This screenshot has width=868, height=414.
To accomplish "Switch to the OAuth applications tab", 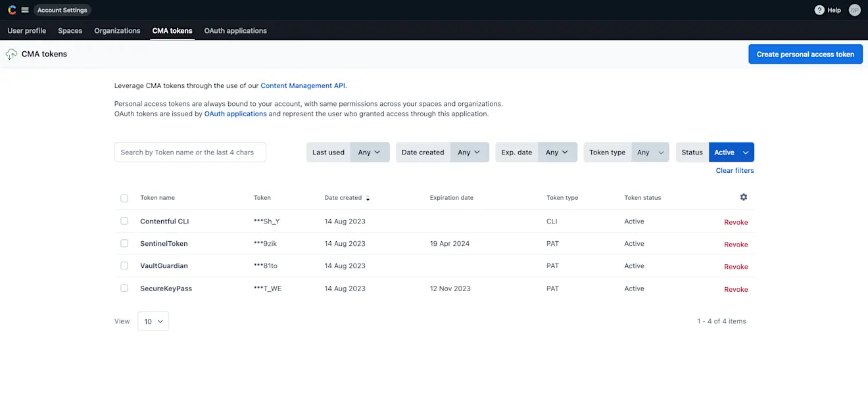I will [x=235, y=31].
